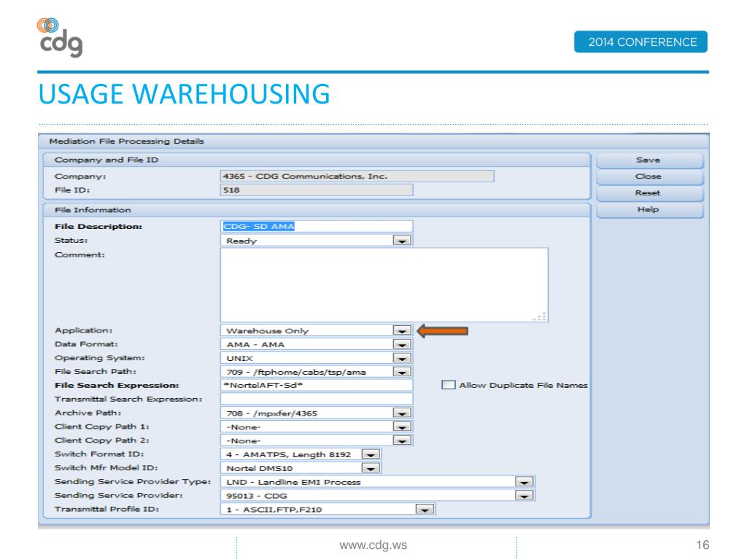Click inside the Comment text area

click(384, 285)
